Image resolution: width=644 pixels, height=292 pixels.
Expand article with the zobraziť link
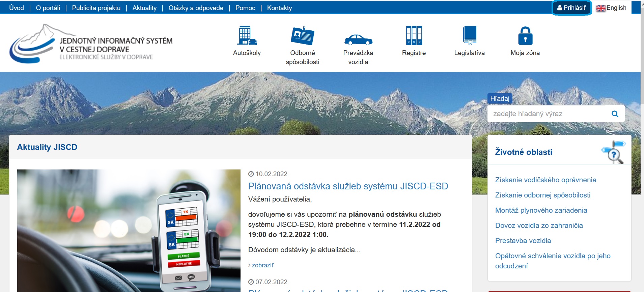point(262,265)
